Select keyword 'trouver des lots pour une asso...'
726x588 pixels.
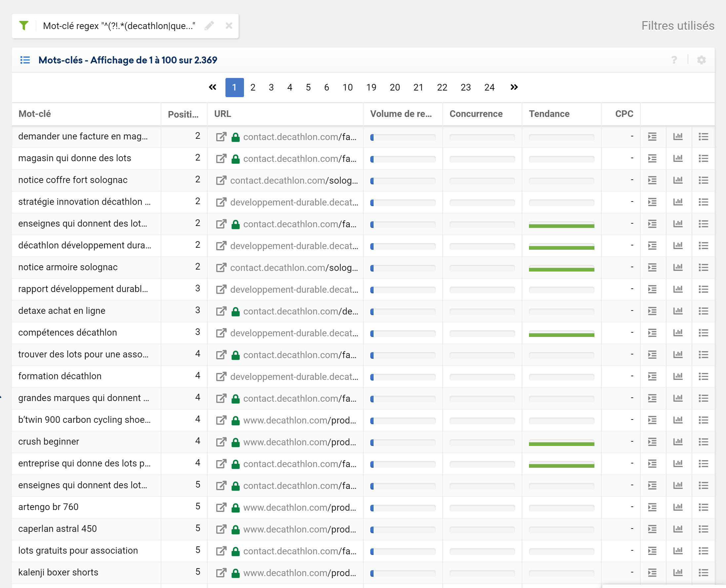(83, 354)
